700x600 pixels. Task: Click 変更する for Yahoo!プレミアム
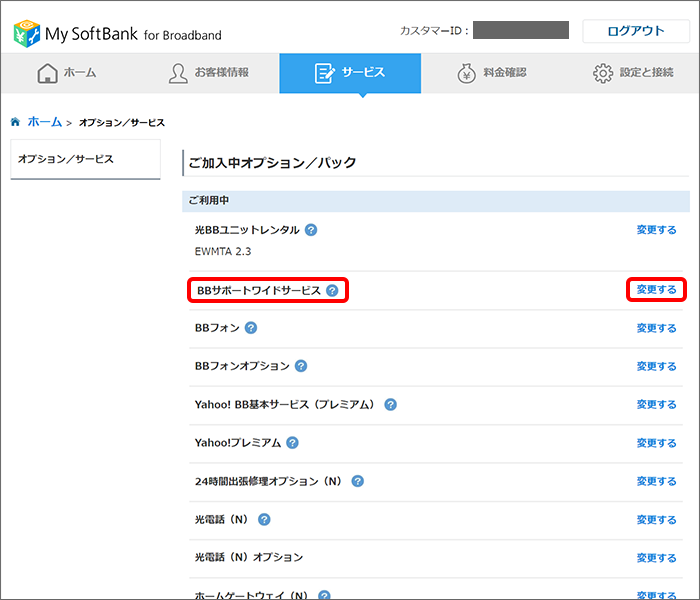656,443
